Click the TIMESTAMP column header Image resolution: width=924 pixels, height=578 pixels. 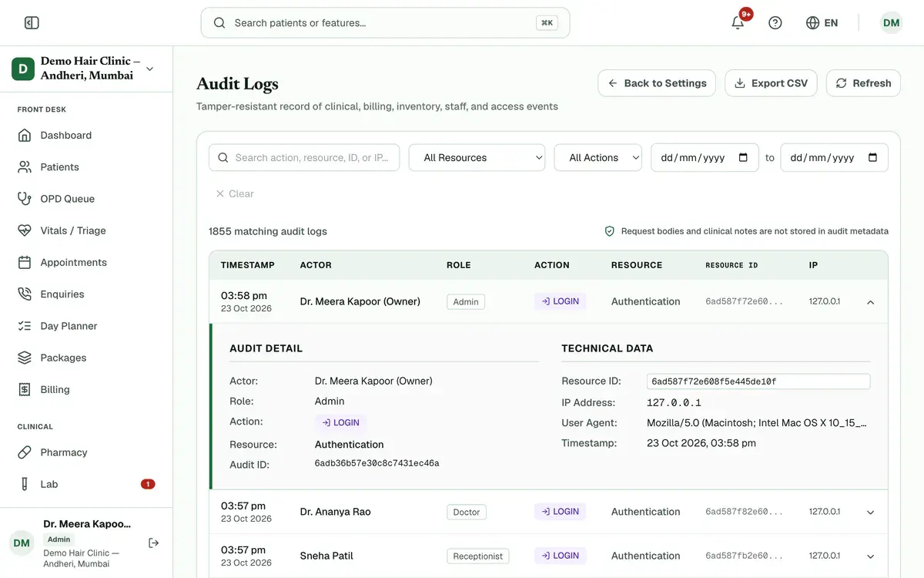pyautogui.click(x=248, y=265)
